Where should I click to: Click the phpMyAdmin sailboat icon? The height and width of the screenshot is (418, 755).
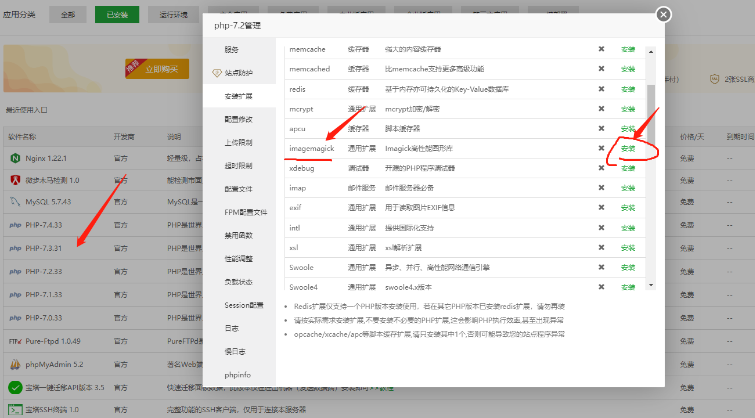pos(15,364)
